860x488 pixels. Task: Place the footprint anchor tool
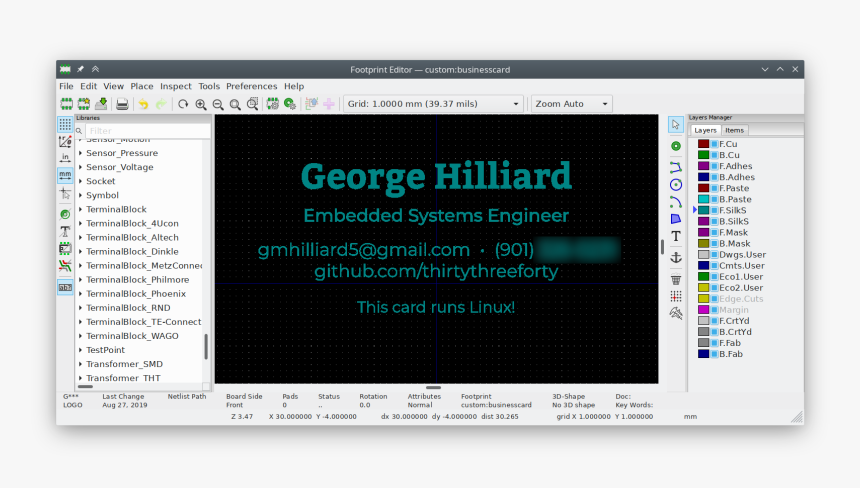click(676, 257)
